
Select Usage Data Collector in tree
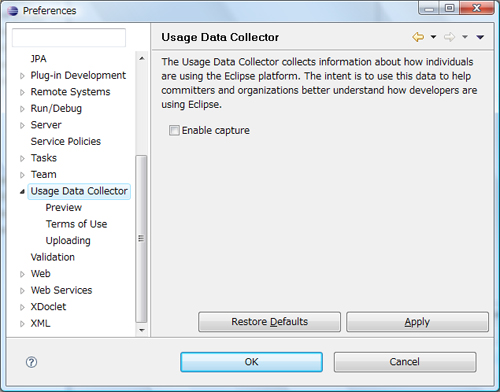(79, 191)
